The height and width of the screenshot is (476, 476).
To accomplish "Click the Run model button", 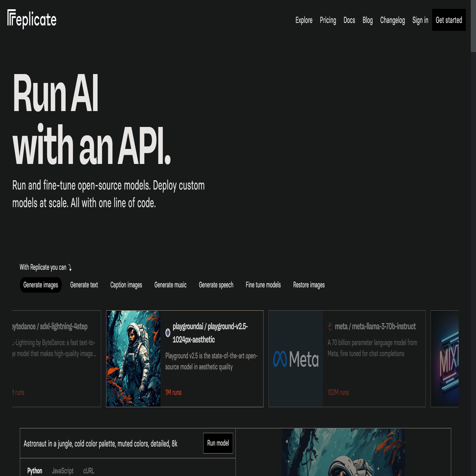I will click(218, 443).
